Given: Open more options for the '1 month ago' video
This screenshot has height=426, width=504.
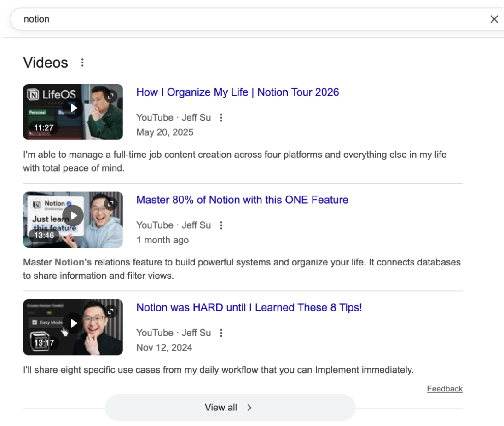Looking at the screenshot, I should tap(221, 225).
